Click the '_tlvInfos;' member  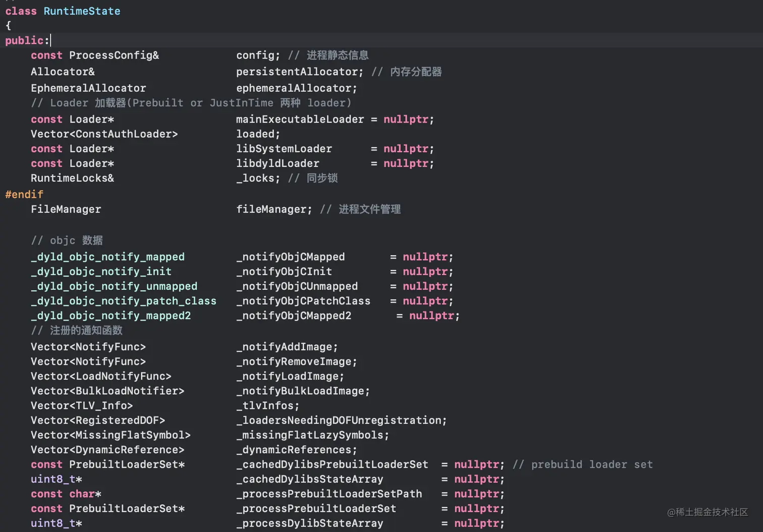click(268, 405)
